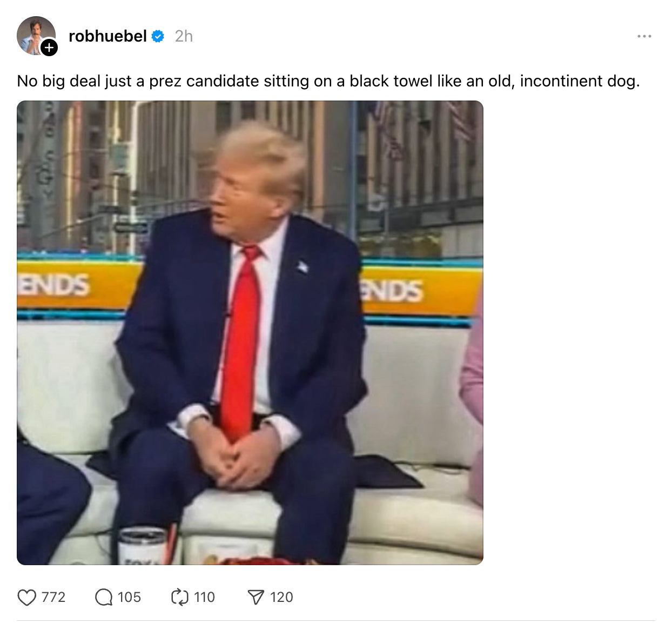Click the tumbler cup at photo bottom
The width and height of the screenshot is (672, 630).
143,546
